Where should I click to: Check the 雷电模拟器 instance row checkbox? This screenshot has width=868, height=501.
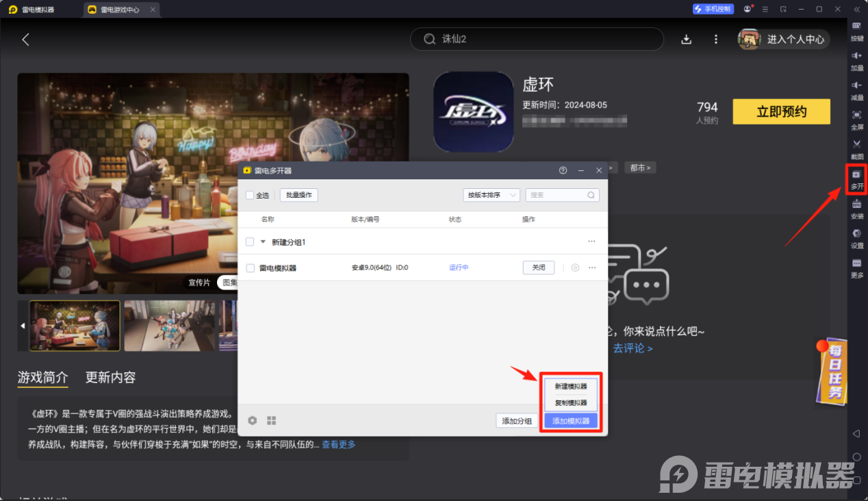(x=250, y=268)
